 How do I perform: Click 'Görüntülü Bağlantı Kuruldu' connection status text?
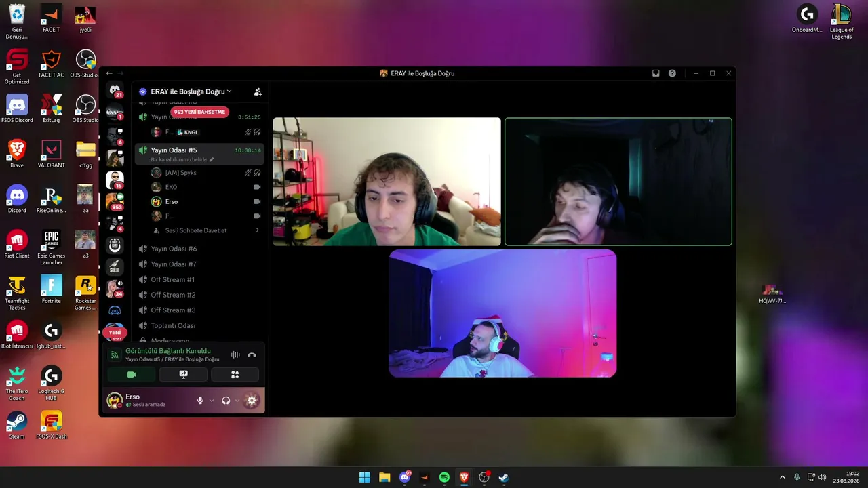[168, 351]
